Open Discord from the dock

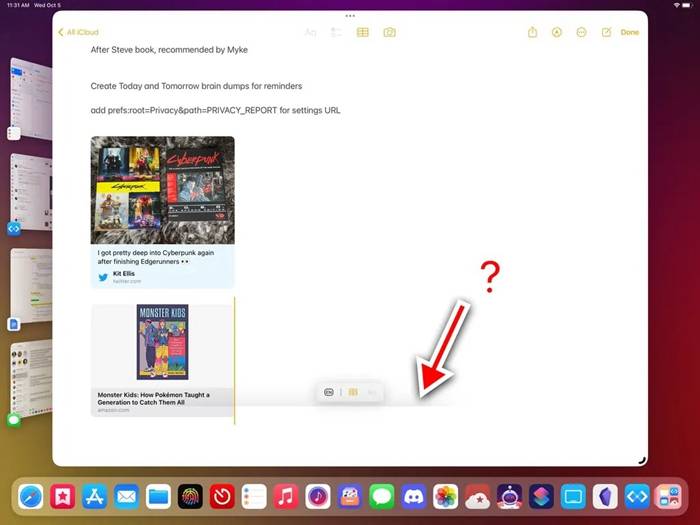413,496
